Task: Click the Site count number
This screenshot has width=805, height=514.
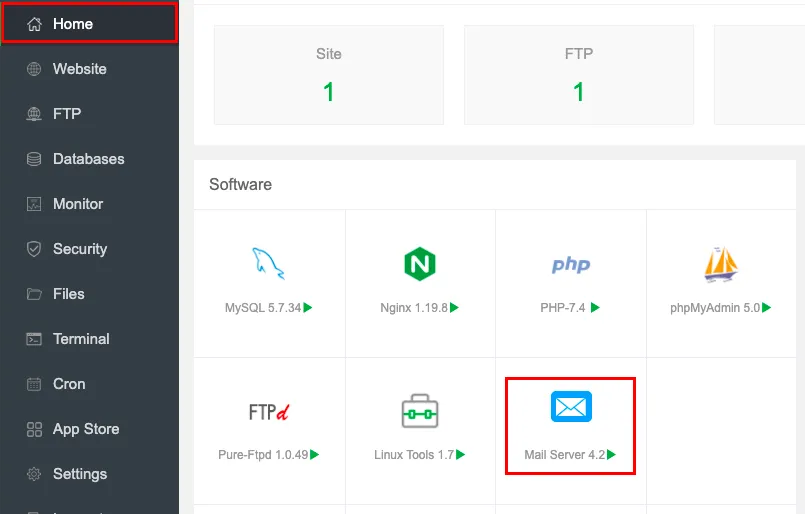Action: [328, 93]
